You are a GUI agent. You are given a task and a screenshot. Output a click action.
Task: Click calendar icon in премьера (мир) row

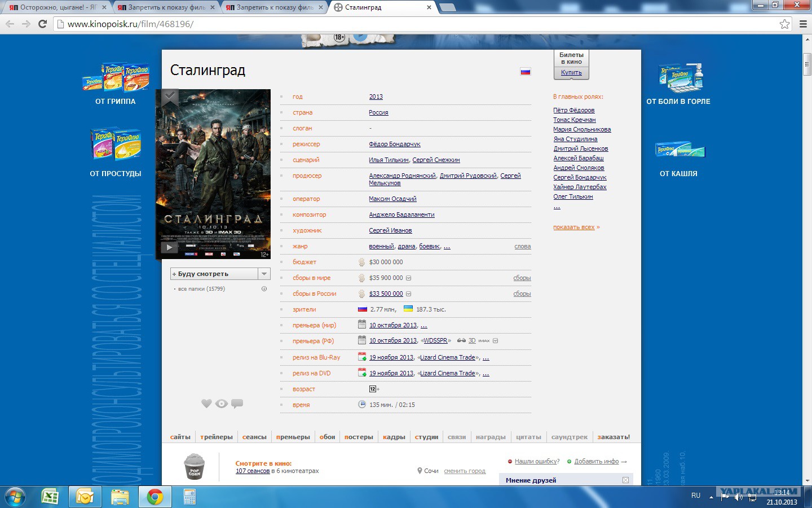click(x=362, y=325)
